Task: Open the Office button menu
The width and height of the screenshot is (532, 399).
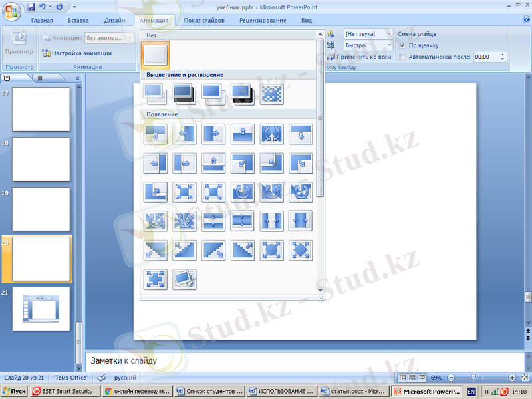Action: point(11,11)
